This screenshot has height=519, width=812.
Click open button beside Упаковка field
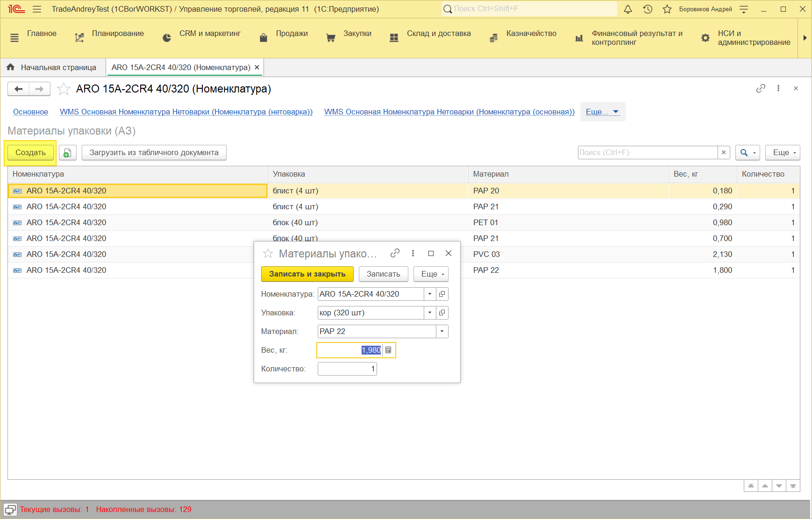tap(442, 313)
